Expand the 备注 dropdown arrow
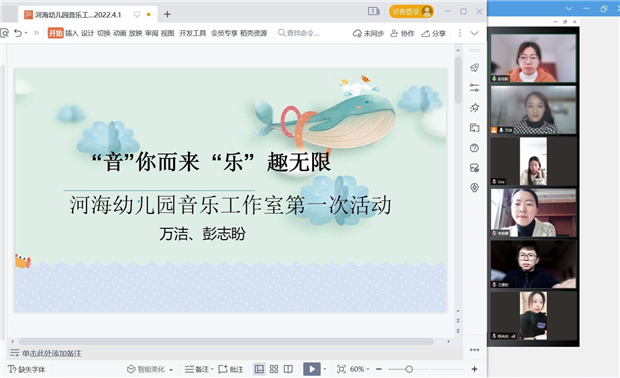 click(212, 369)
